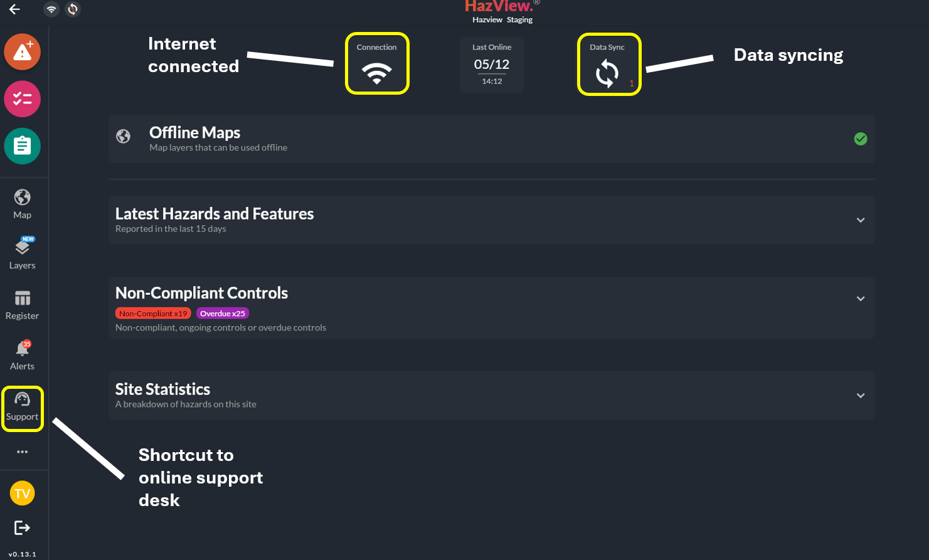Click the small Wi-Fi status icon in header

(x=51, y=9)
